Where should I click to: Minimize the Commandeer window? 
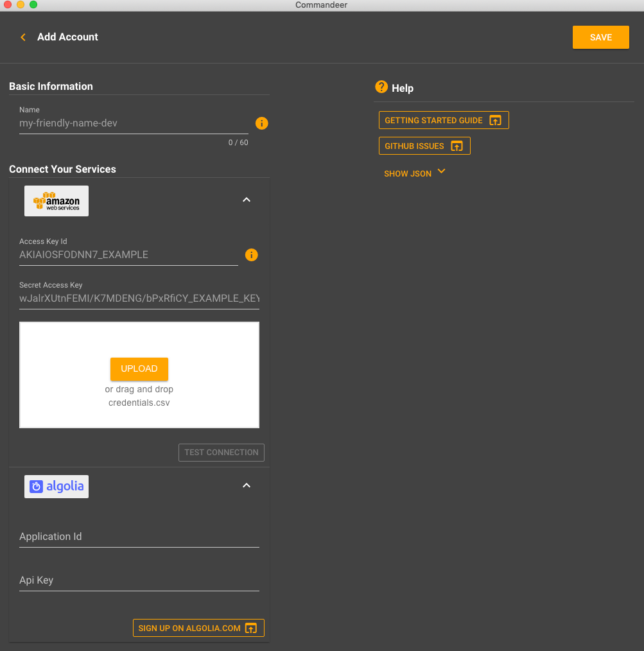click(21, 4)
